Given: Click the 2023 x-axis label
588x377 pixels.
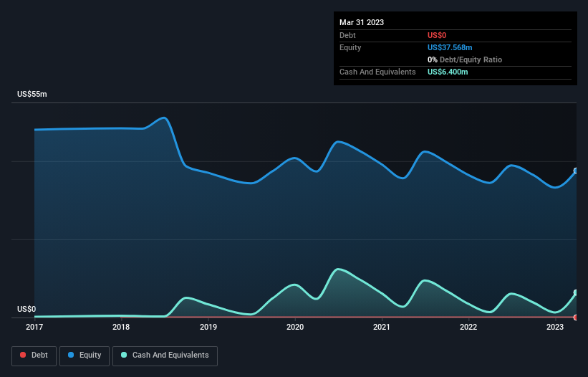Looking at the screenshot, I should coord(555,327).
